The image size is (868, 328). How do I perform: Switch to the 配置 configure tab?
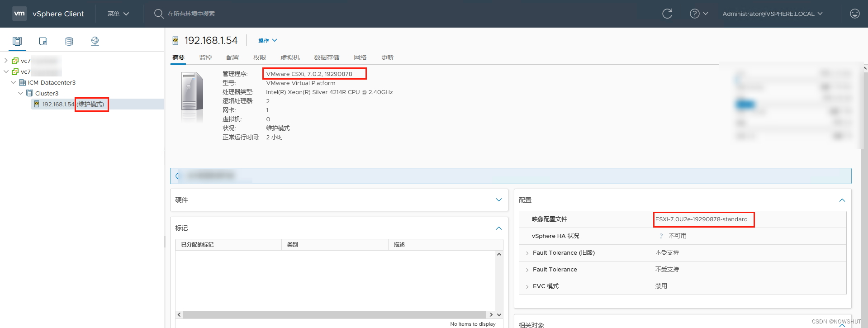(x=232, y=57)
